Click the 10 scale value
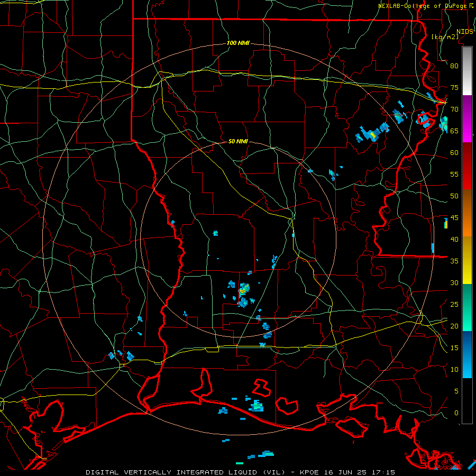 (454, 370)
